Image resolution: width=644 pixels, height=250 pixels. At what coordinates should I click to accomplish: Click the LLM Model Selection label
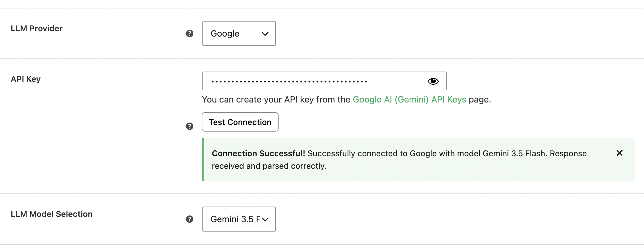click(x=52, y=214)
